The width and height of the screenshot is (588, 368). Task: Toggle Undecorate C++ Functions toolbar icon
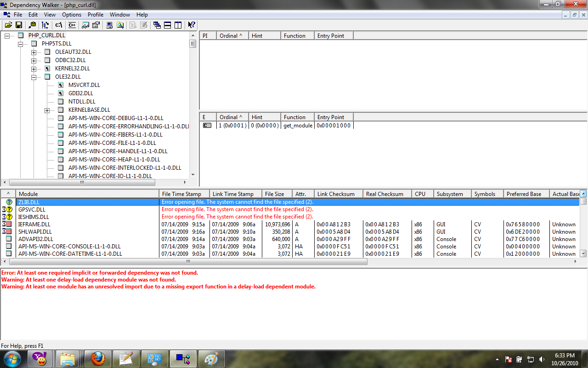point(72,25)
